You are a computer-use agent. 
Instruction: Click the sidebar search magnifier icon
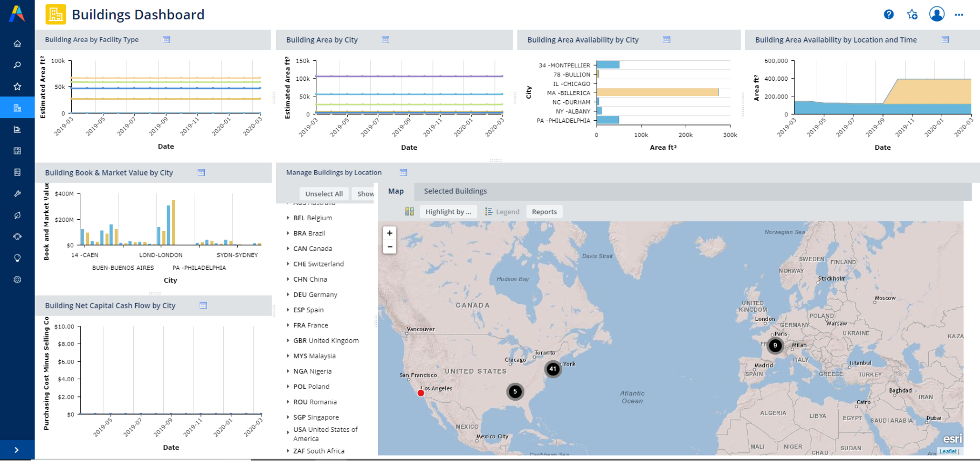click(17, 65)
